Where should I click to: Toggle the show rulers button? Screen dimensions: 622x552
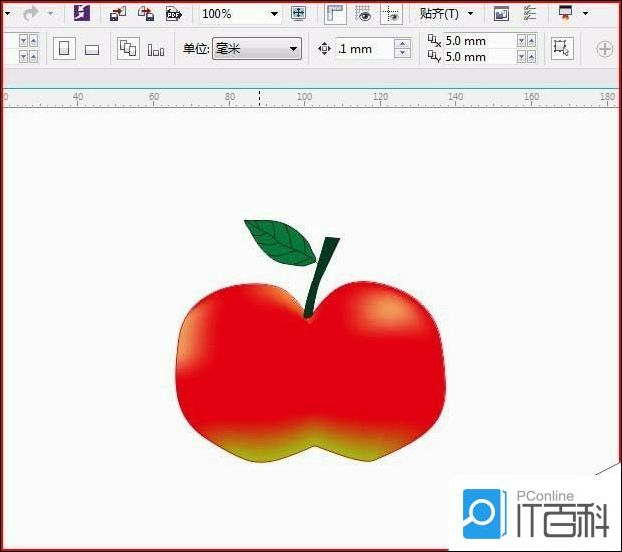[335, 14]
